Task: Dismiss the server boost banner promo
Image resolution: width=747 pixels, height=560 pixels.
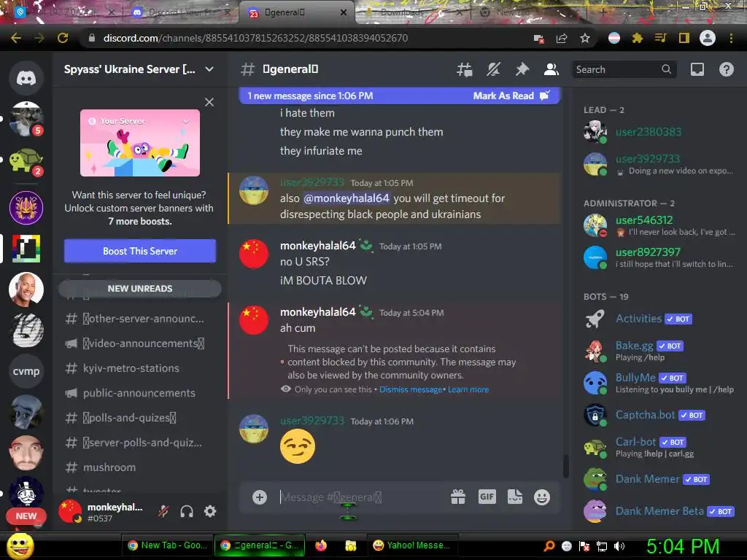Action: [209, 102]
